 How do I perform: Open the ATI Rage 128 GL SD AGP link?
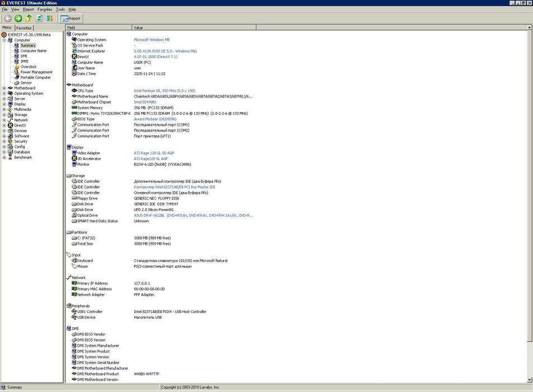pyautogui.click(x=154, y=153)
